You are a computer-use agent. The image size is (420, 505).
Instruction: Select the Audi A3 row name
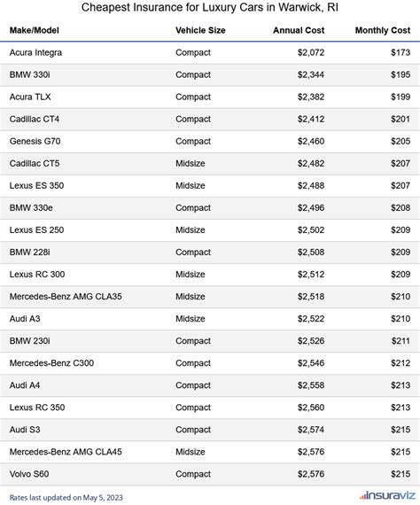coord(25,319)
